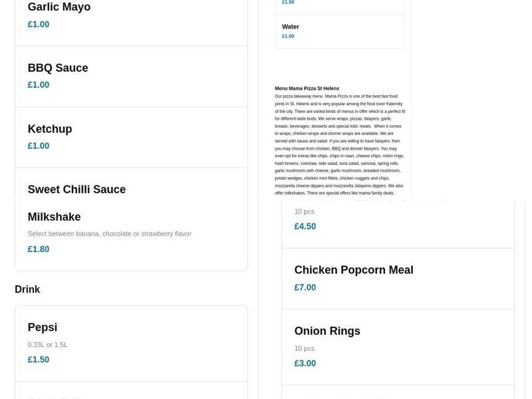This screenshot has width=532, height=399.
Task: Click the 10 pcs Onion Rings description
Action: point(305,348)
